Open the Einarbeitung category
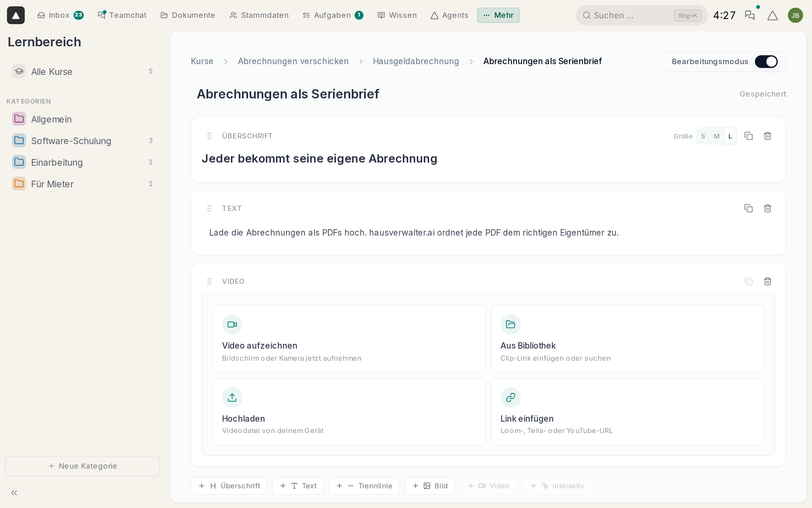Viewport: 812px width, 508px height. coord(82,162)
